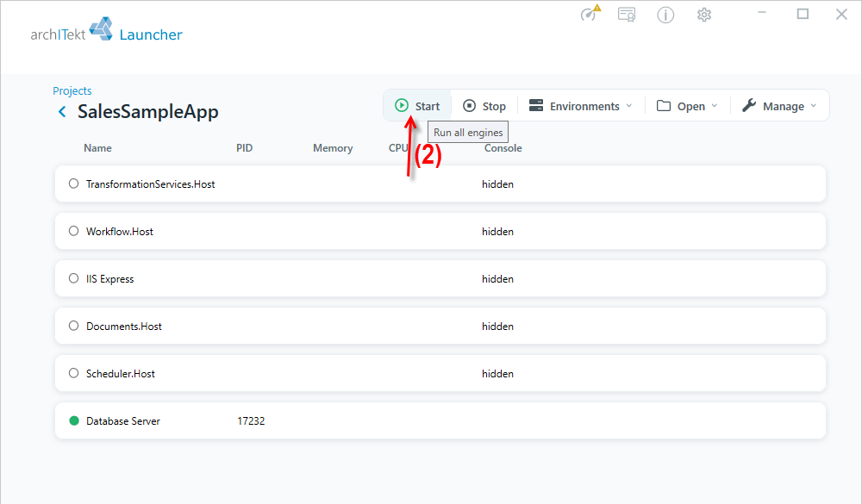862x504 pixels.
Task: Click hidden console value for Scheduler.Host
Action: (x=497, y=374)
